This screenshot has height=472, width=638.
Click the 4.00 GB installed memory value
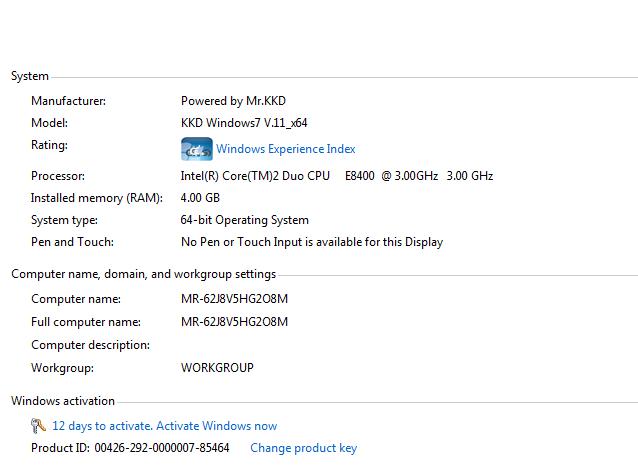200,198
